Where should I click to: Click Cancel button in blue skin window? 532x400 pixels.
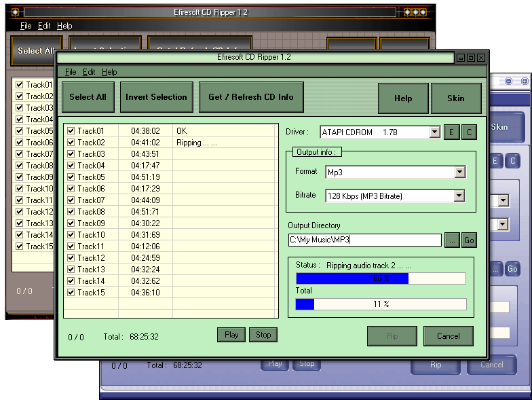click(491, 365)
